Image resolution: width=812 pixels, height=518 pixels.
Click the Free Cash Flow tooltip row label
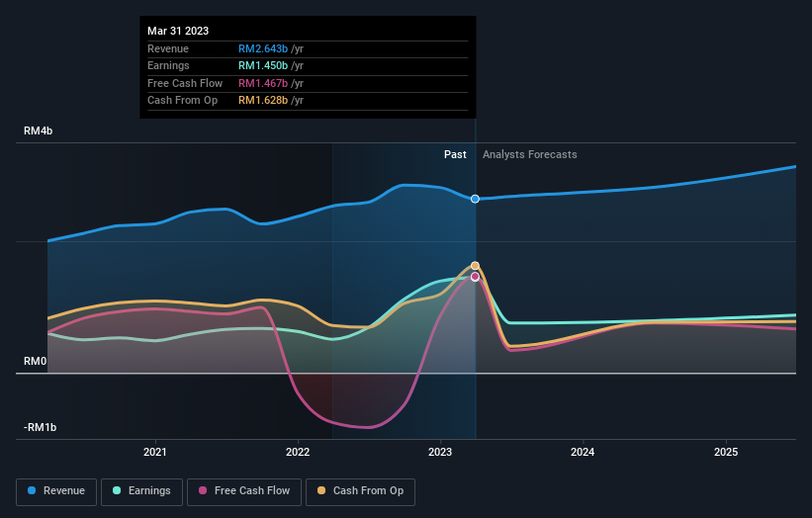[185, 83]
